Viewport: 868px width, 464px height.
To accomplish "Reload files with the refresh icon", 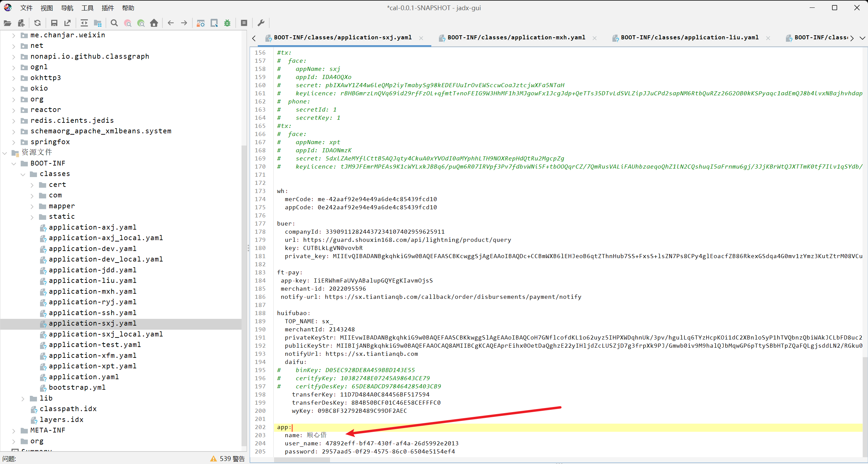I will (x=38, y=23).
